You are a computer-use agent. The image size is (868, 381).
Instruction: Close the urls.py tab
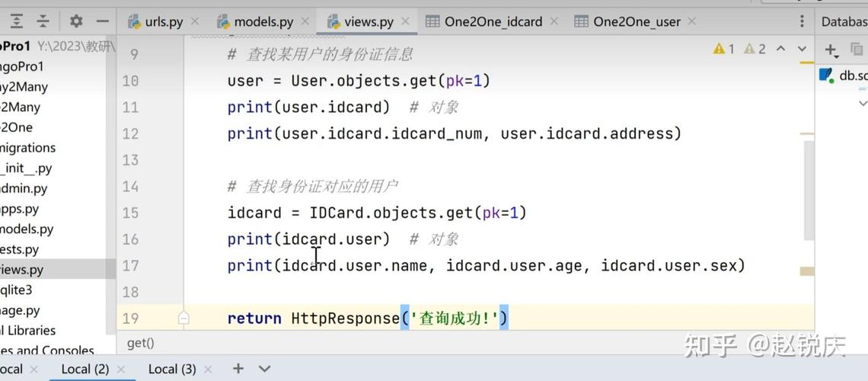pos(195,21)
